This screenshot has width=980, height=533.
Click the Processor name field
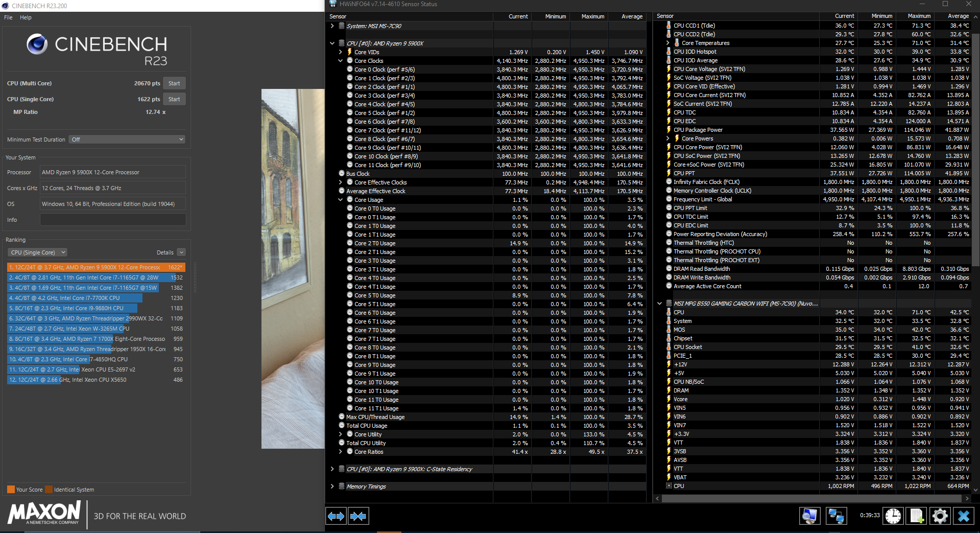click(x=113, y=172)
